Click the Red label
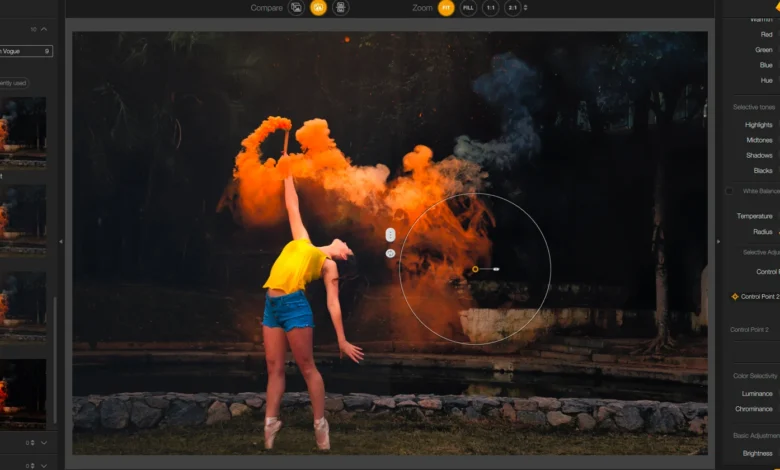This screenshot has height=470, width=780. click(x=767, y=34)
